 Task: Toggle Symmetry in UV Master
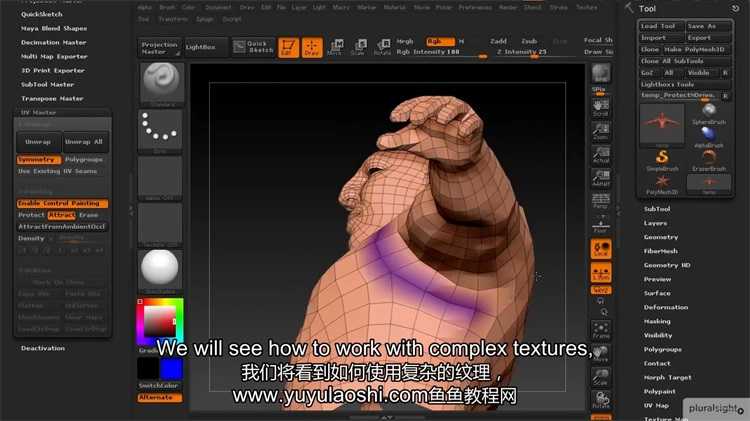click(39, 159)
